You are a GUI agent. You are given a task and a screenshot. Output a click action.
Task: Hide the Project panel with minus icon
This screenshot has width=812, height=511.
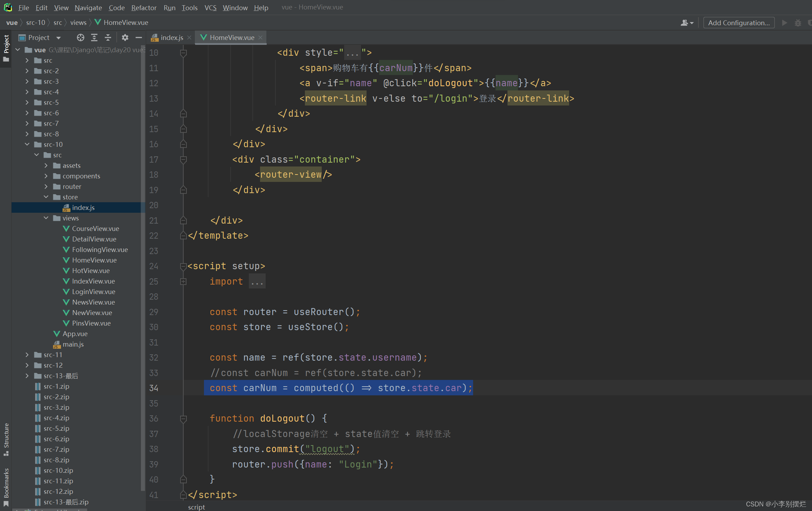click(x=139, y=38)
